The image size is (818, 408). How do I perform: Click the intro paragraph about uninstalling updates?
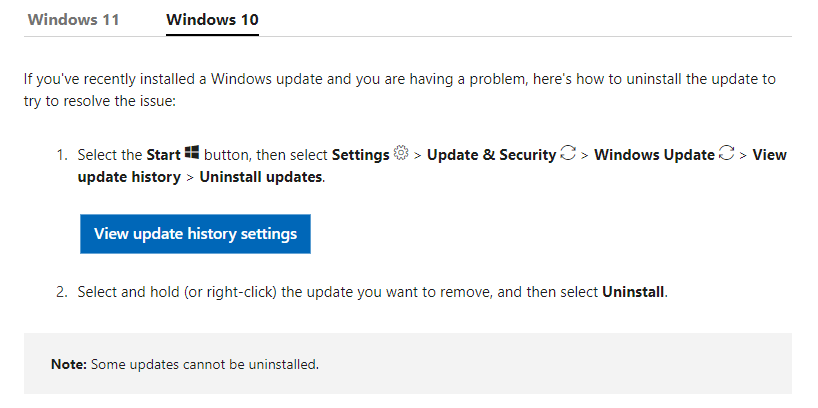(400, 90)
